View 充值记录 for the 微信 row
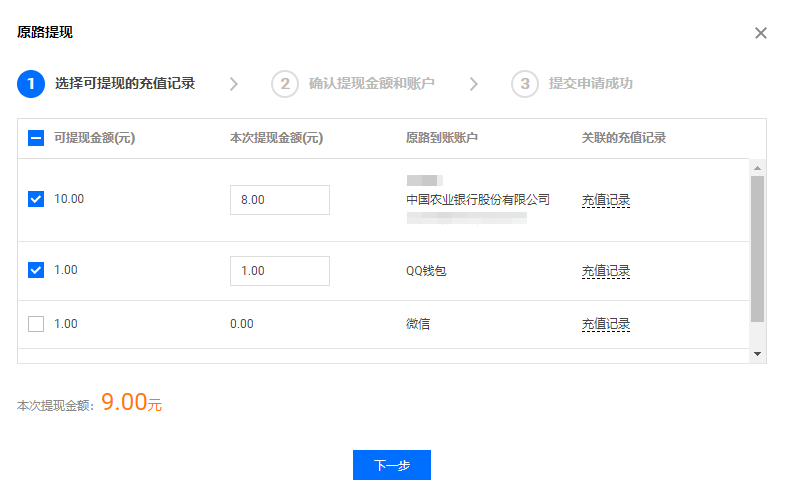 (x=606, y=324)
